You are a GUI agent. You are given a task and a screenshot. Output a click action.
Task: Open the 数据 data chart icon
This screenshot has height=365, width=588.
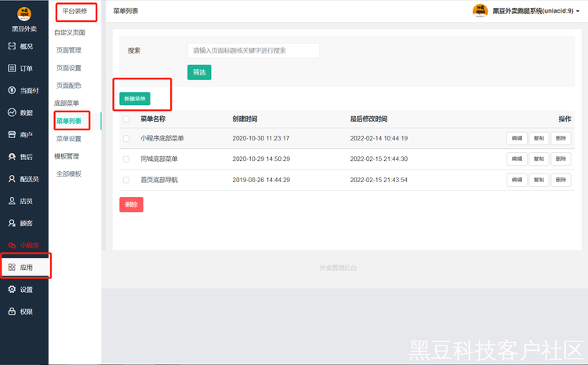pyautogui.click(x=12, y=112)
